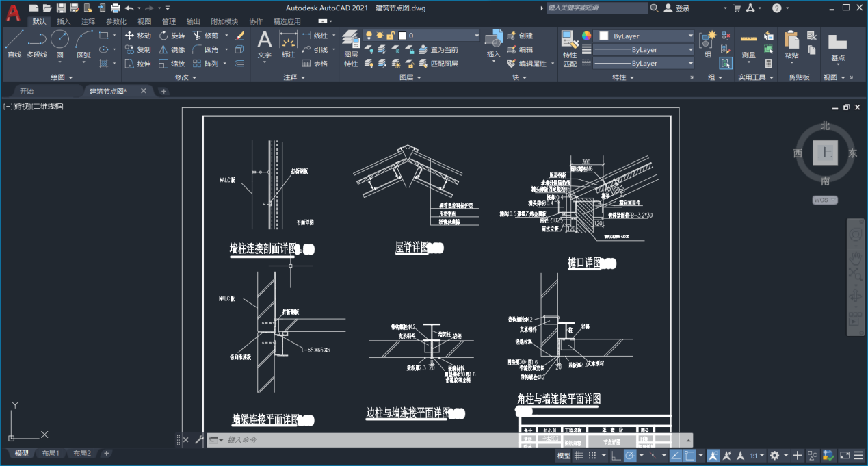Click the 移动 (Move) tool
This screenshot has height=466, width=868.
pyautogui.click(x=138, y=36)
